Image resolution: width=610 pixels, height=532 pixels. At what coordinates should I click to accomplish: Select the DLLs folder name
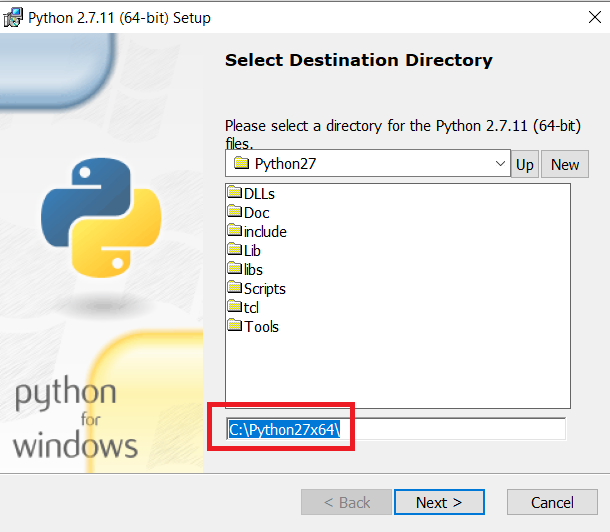[259, 194]
